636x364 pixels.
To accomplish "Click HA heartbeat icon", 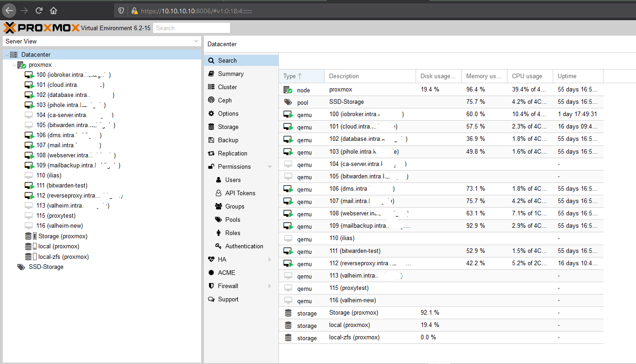I will [211, 259].
